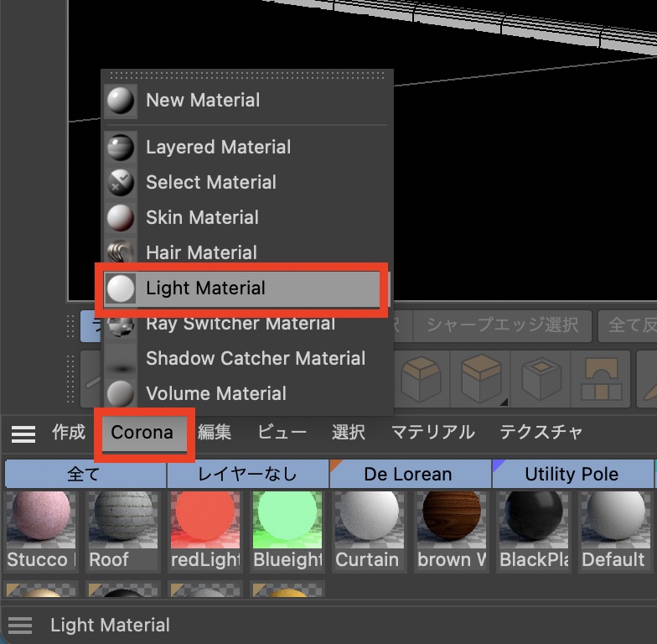This screenshot has width=657, height=644.
Task: Click the Light Material white sphere icon
Action: click(121, 288)
